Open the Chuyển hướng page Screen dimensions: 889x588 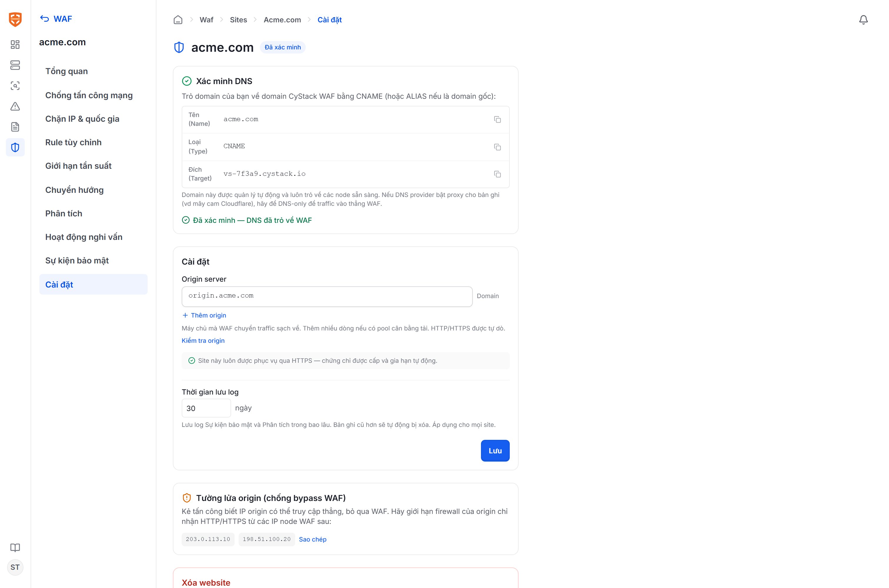pos(93,190)
